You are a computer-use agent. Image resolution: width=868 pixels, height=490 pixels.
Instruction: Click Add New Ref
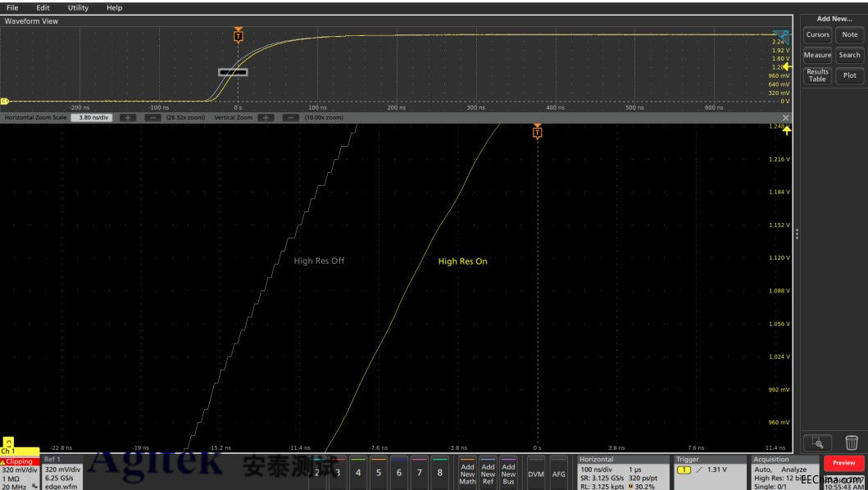(x=488, y=474)
